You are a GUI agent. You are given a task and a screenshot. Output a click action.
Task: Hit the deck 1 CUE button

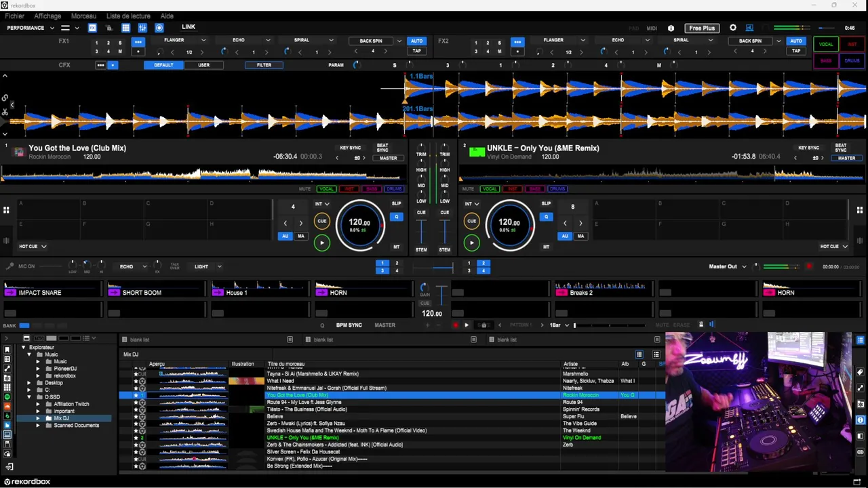[x=322, y=221]
